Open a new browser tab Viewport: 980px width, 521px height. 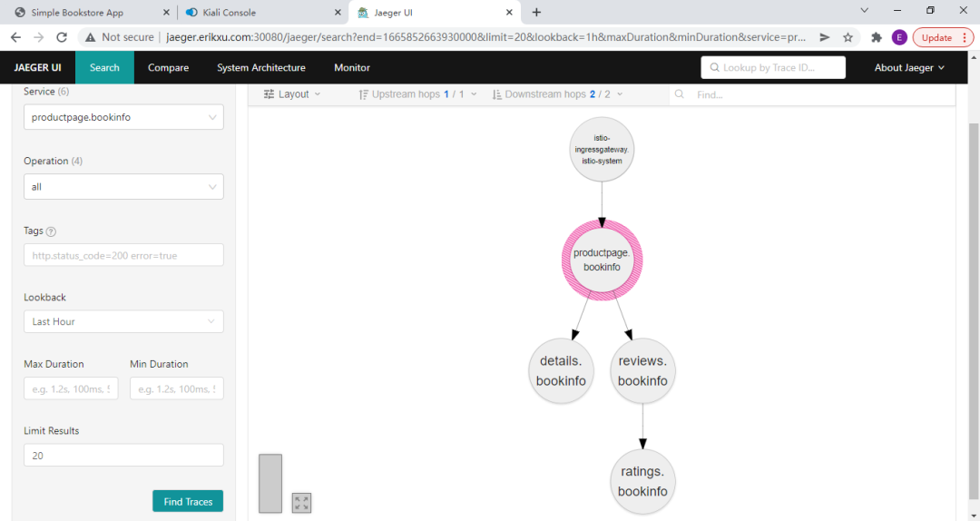536,13
